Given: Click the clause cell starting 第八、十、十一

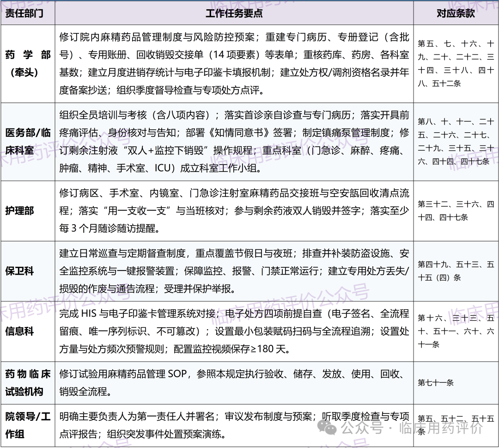Looking at the screenshot, I should pyautogui.click(x=456, y=141).
